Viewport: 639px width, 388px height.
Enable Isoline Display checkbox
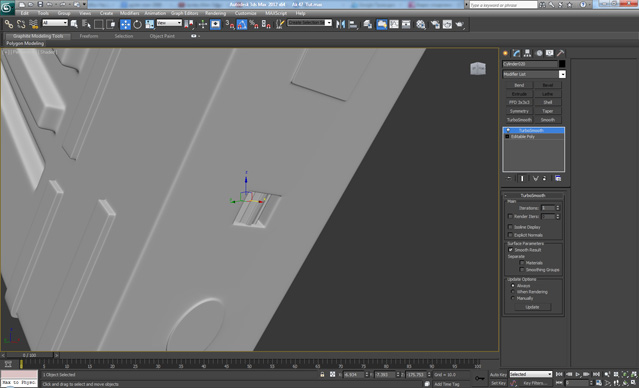pos(510,227)
